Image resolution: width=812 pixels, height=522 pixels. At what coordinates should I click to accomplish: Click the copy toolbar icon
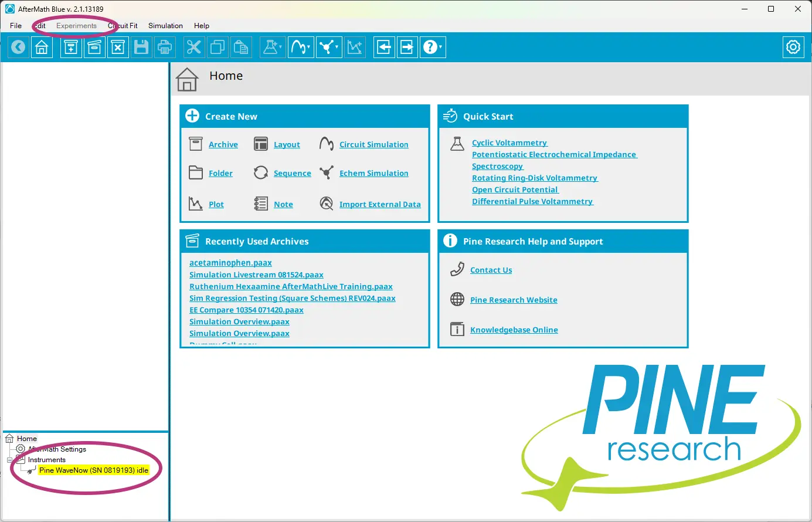point(218,47)
